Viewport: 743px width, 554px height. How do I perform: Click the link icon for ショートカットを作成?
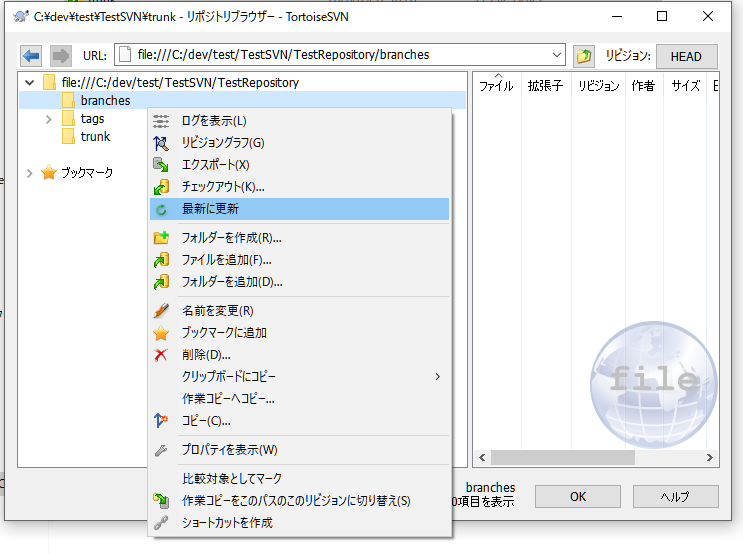[161, 523]
